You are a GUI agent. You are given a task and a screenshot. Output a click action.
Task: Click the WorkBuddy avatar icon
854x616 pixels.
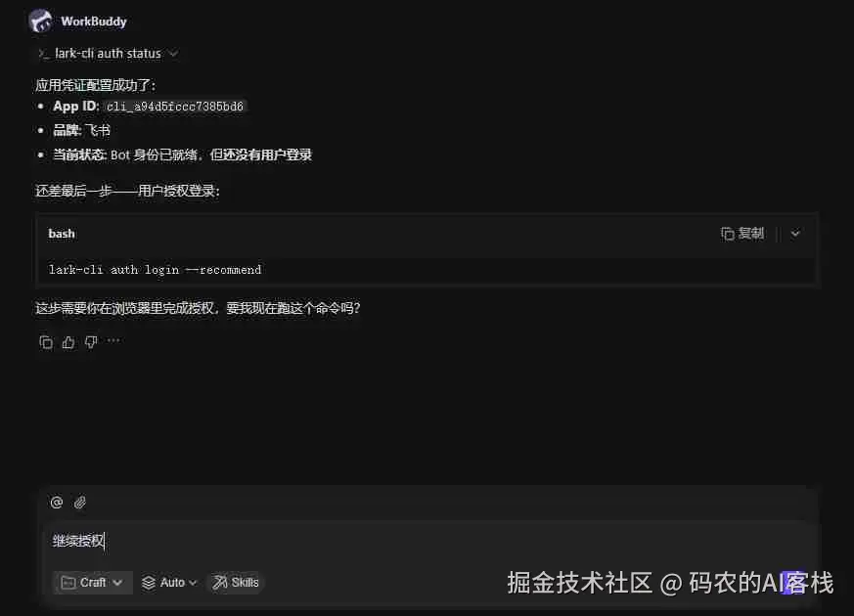pyautogui.click(x=40, y=22)
